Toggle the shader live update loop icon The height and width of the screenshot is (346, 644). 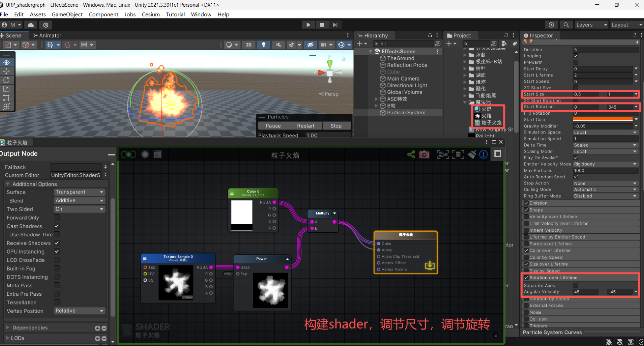pyautogui.click(x=128, y=154)
